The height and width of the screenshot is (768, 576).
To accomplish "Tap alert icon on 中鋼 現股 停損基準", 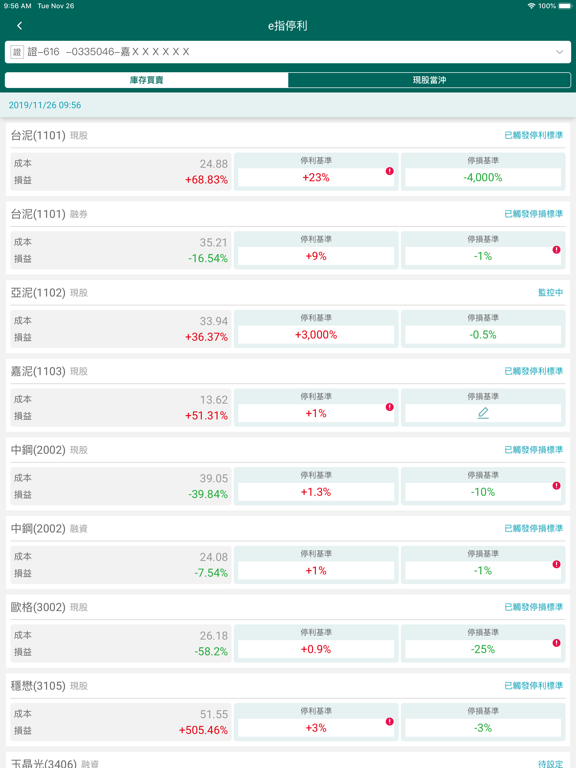I will click(556, 486).
